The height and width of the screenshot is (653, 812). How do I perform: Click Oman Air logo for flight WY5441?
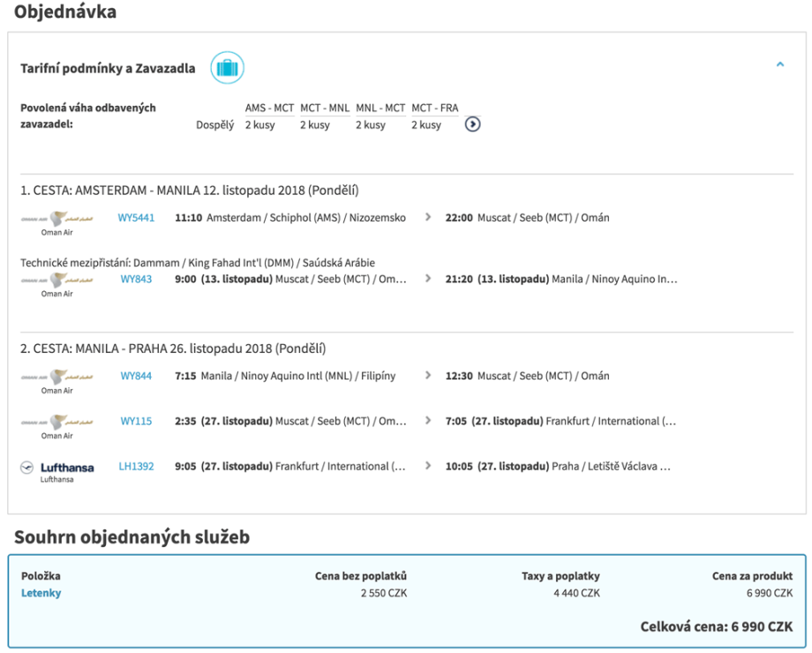pyautogui.click(x=57, y=219)
